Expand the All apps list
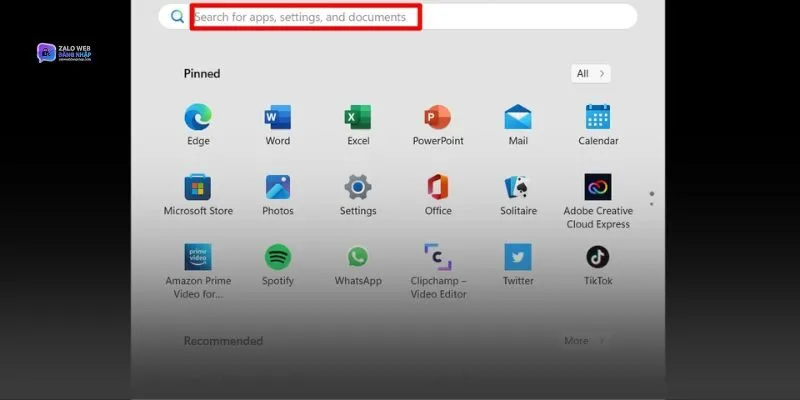The height and width of the screenshot is (400, 800). pos(590,73)
